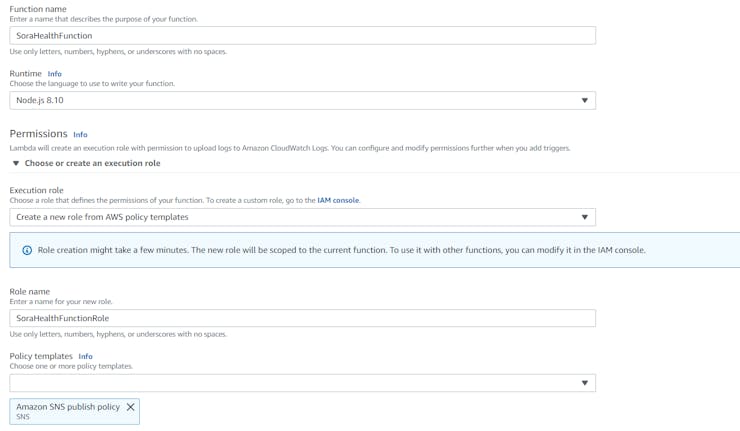740x431 pixels.
Task: Click the Info link beside Permissions
Action: [x=80, y=134]
